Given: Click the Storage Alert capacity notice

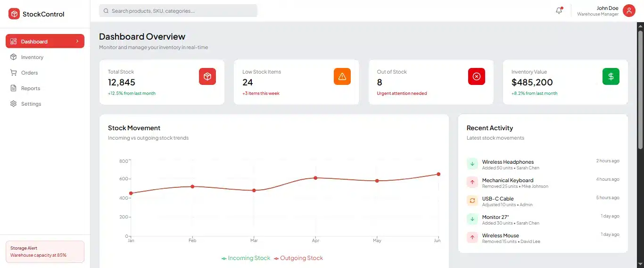Looking at the screenshot, I should [x=45, y=251].
